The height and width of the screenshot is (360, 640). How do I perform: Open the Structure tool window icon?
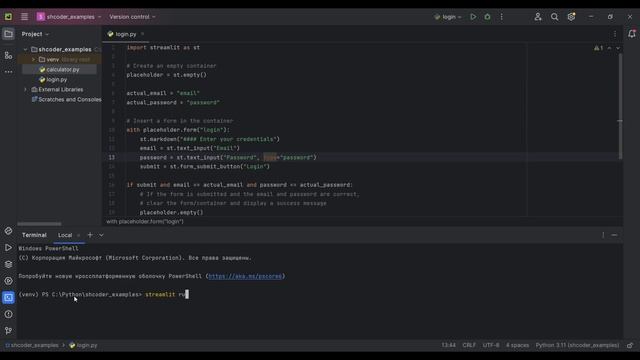click(x=8, y=55)
